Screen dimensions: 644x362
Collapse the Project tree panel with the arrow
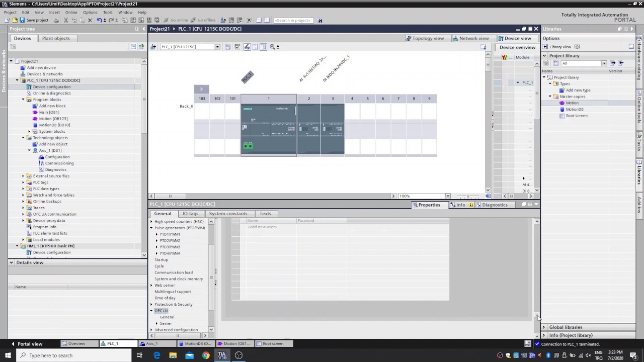pyautogui.click(x=143, y=29)
